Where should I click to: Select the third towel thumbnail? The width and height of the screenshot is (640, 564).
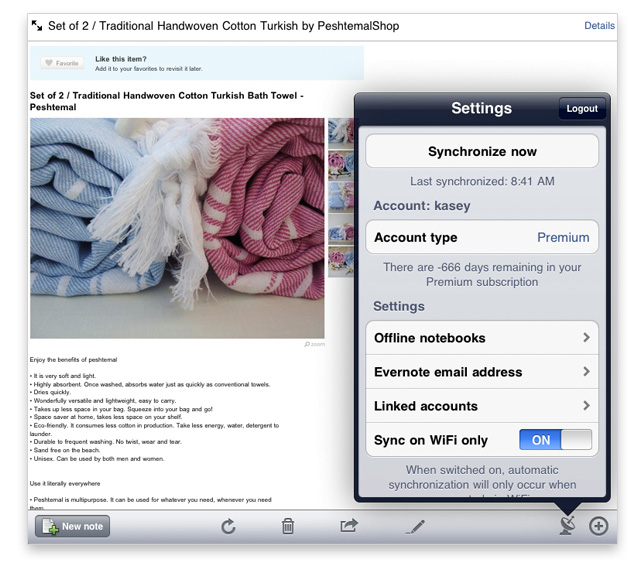point(341,197)
